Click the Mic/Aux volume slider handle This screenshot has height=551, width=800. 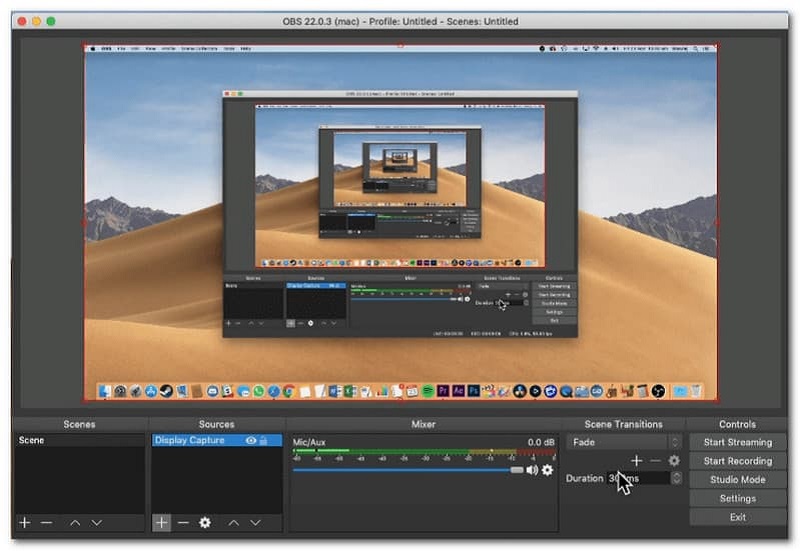(517, 470)
